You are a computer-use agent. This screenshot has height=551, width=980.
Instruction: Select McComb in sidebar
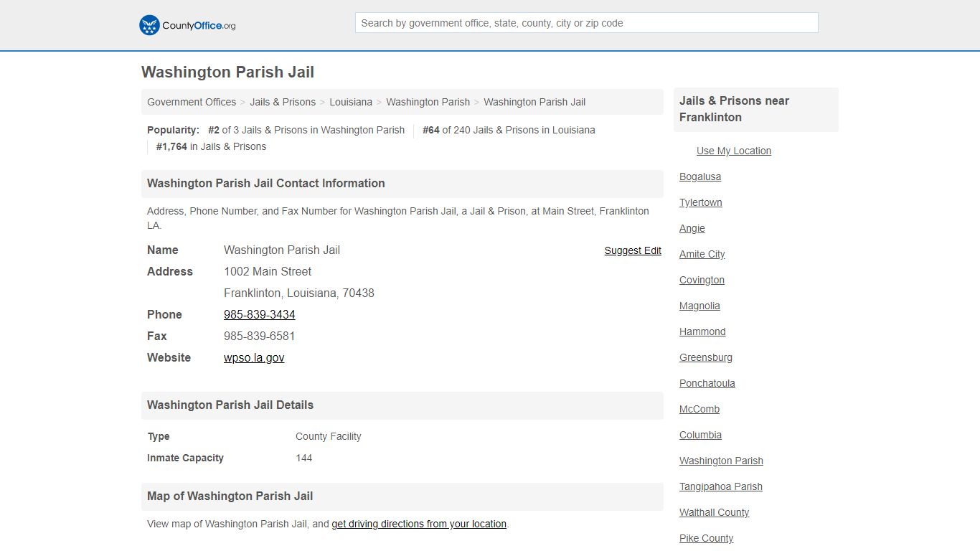[x=699, y=409]
